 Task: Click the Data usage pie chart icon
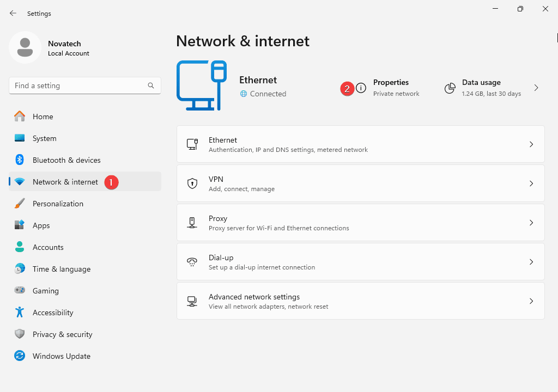point(450,88)
